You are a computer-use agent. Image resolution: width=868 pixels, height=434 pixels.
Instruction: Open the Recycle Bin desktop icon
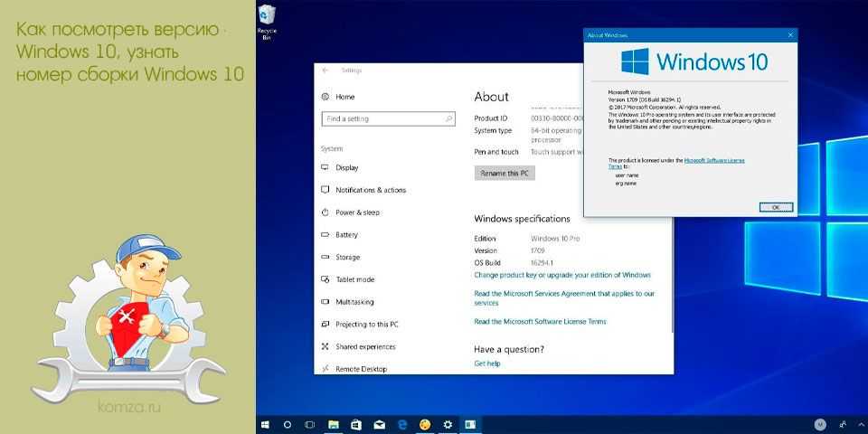(x=267, y=22)
